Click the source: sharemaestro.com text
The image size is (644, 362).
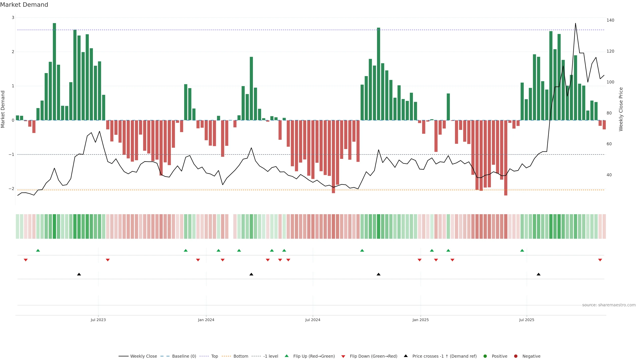(x=609, y=305)
